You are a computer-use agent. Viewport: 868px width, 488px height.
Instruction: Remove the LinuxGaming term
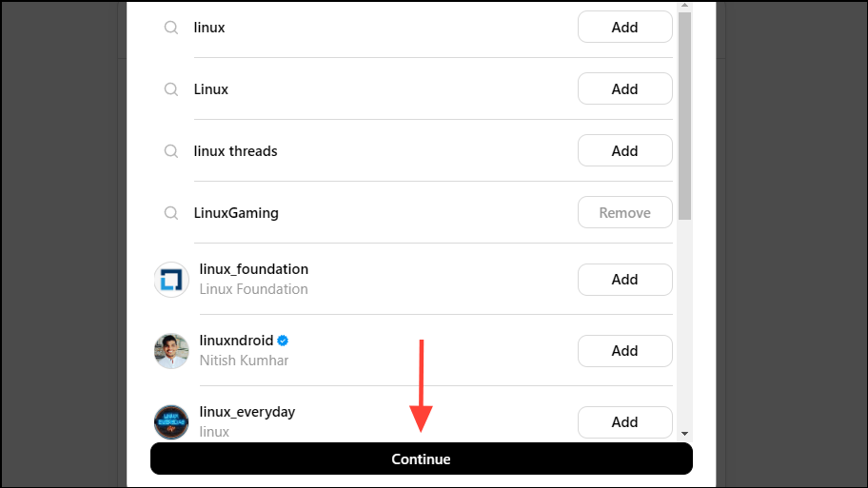pos(625,212)
